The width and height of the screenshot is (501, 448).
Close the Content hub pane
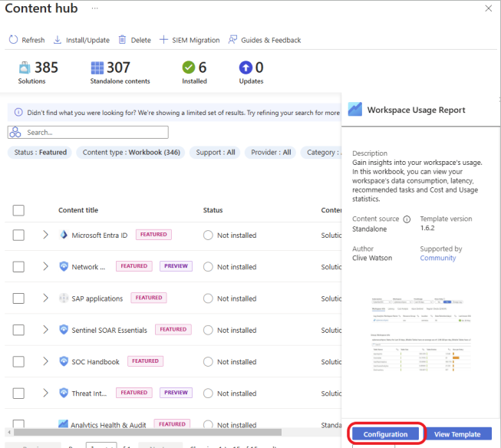point(488,8)
